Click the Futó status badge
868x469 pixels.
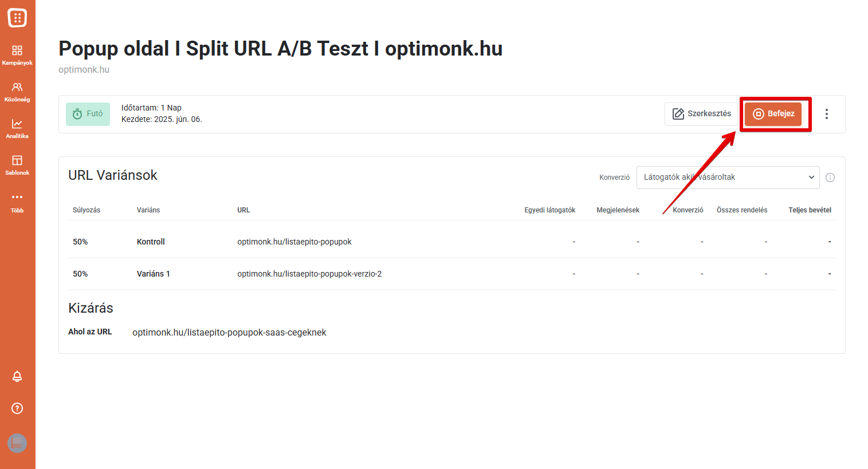point(88,114)
